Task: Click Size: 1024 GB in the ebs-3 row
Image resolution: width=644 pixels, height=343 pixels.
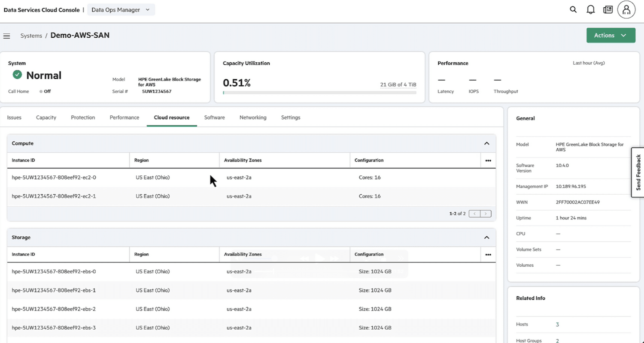Action: 375,328
